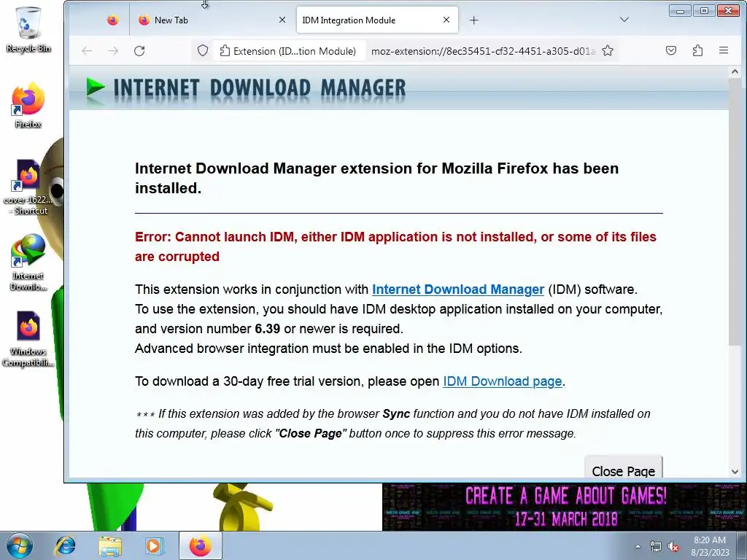Image resolution: width=747 pixels, height=560 pixels.
Task: Open Windows Explorer from the taskbar
Action: point(109,545)
